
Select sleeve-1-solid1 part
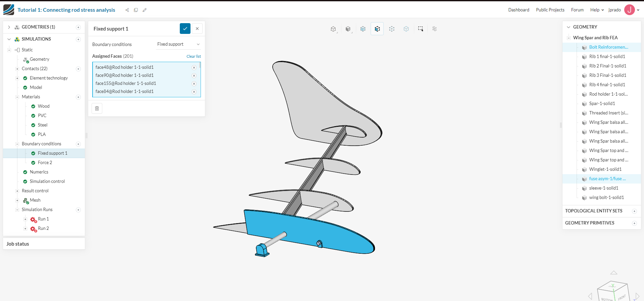click(x=604, y=188)
